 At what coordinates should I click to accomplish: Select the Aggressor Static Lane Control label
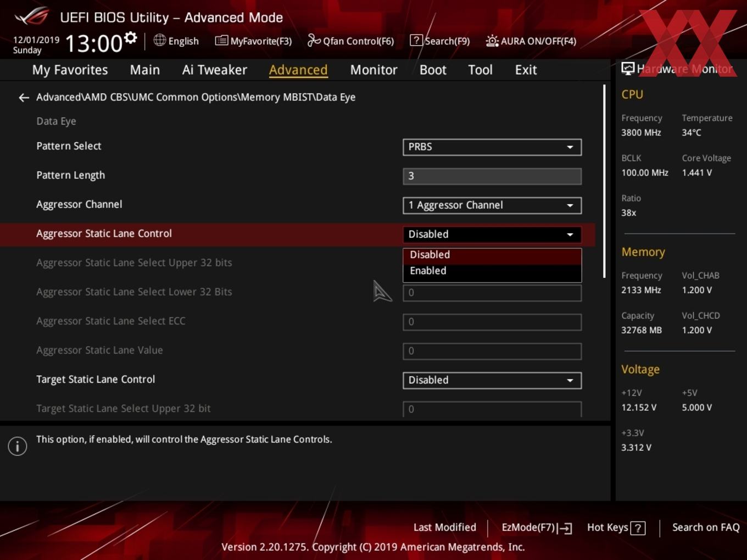click(x=104, y=233)
